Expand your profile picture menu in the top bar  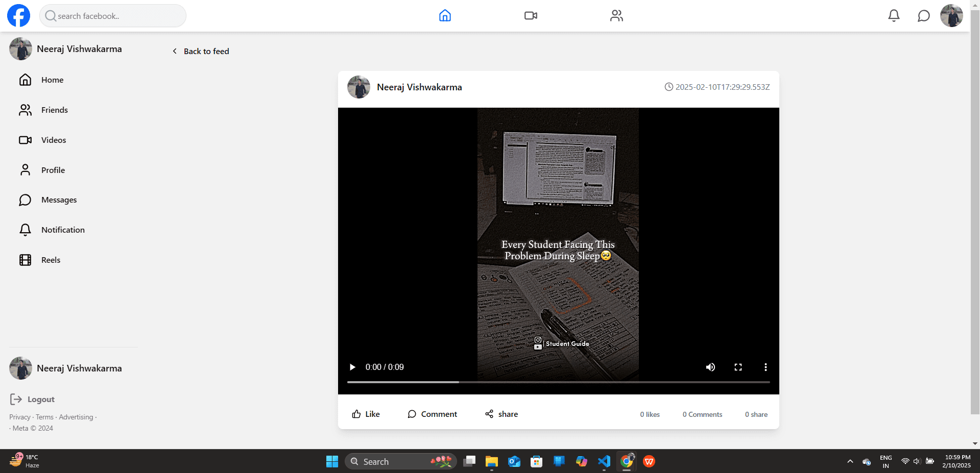click(x=951, y=15)
